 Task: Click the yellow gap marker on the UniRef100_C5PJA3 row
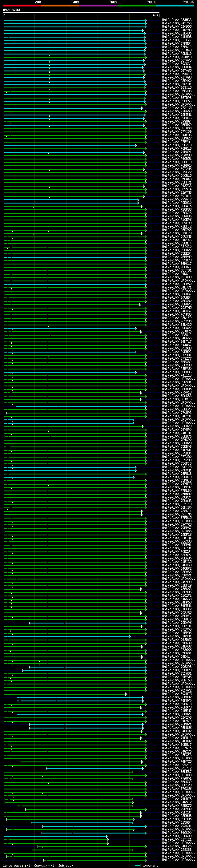[6, 92]
